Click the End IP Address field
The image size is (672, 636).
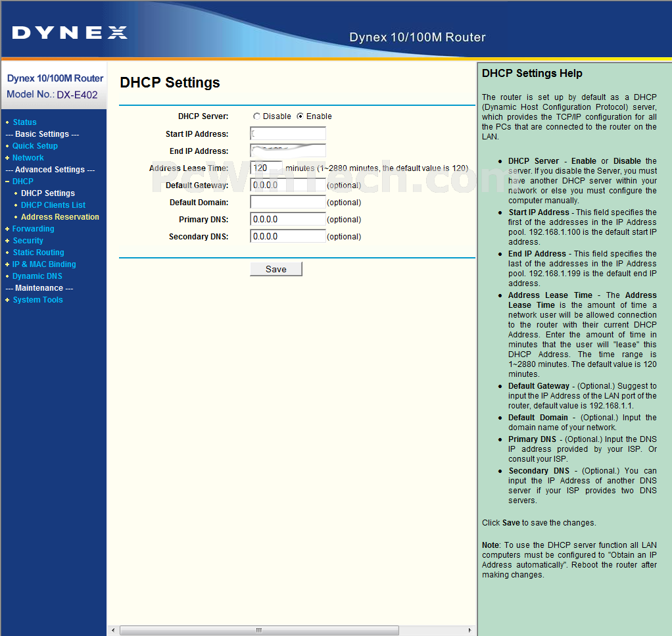click(287, 151)
